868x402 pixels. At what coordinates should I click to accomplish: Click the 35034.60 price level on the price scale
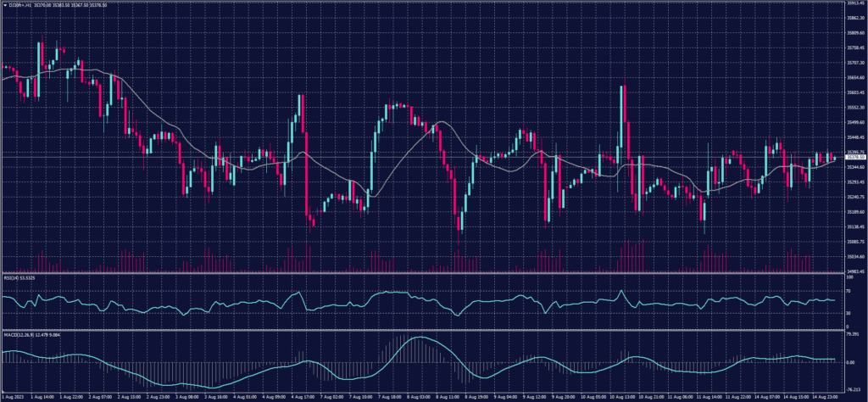pyautogui.click(x=854, y=256)
